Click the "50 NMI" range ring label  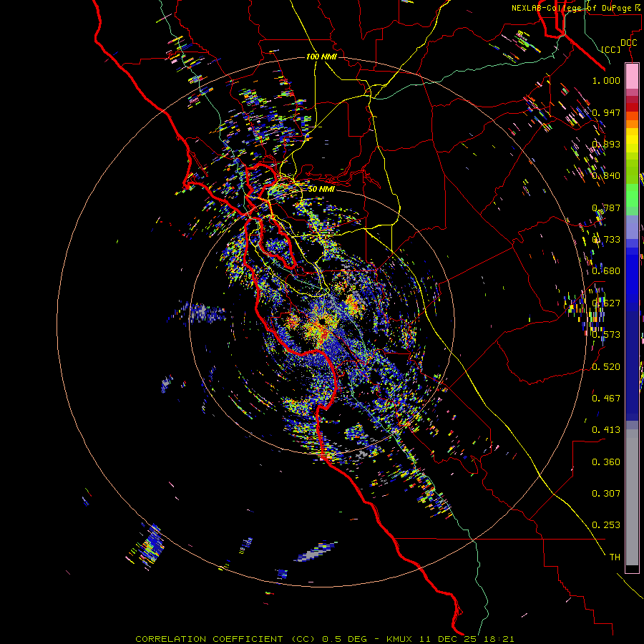(321, 189)
